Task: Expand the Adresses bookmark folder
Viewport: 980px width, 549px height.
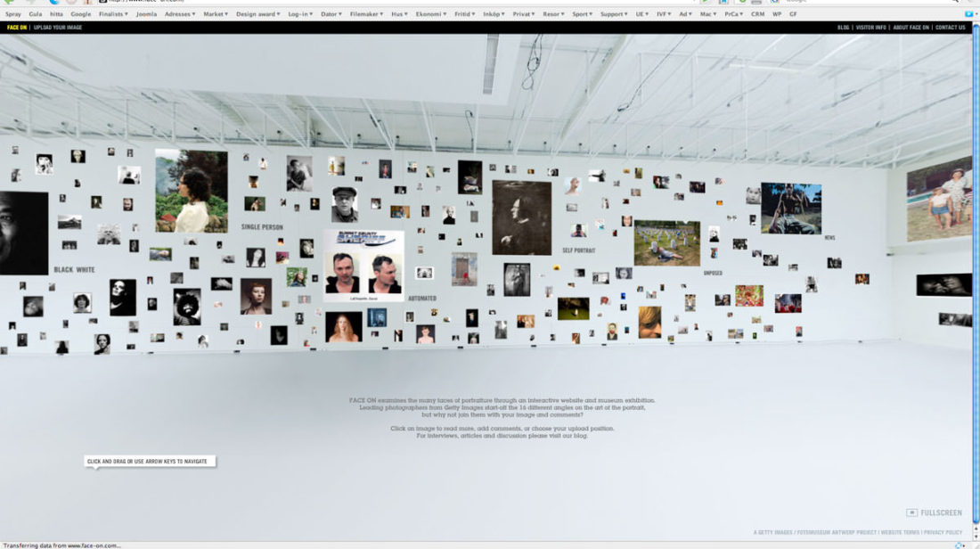Action: pos(180,13)
